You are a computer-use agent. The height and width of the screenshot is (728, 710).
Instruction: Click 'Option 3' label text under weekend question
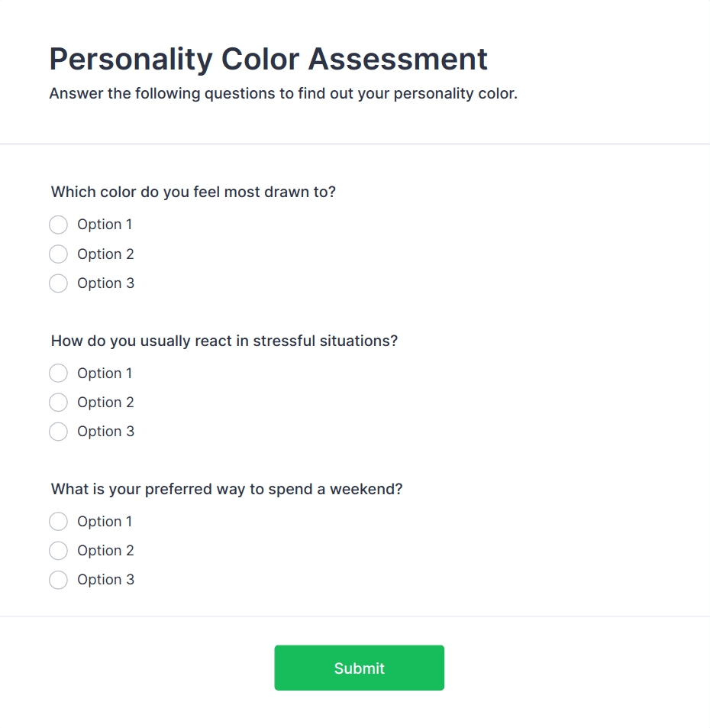point(105,580)
